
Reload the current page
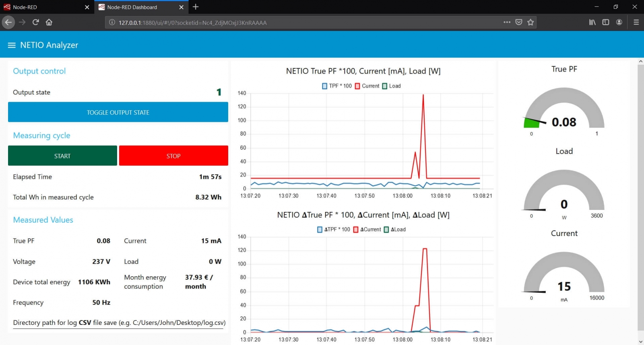36,22
